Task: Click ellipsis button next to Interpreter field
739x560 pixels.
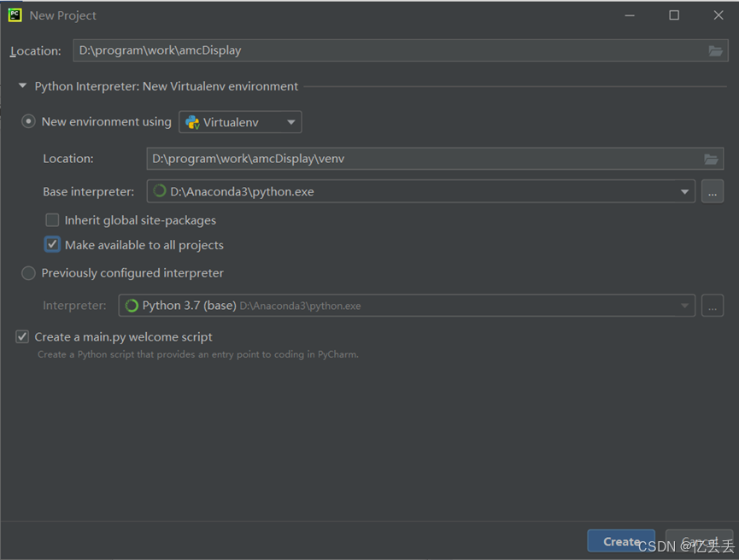Action: coord(713,306)
